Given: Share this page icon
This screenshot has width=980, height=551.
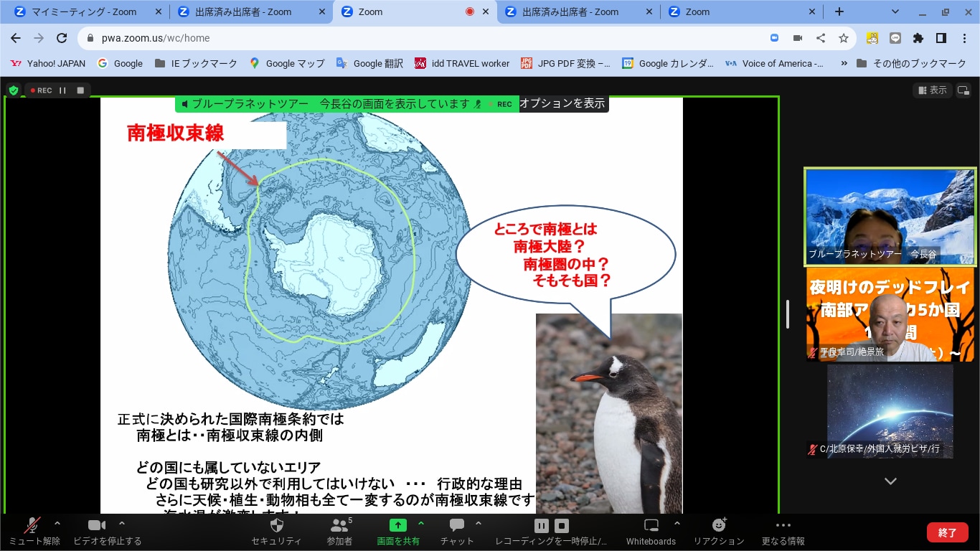Looking at the screenshot, I should click(821, 38).
